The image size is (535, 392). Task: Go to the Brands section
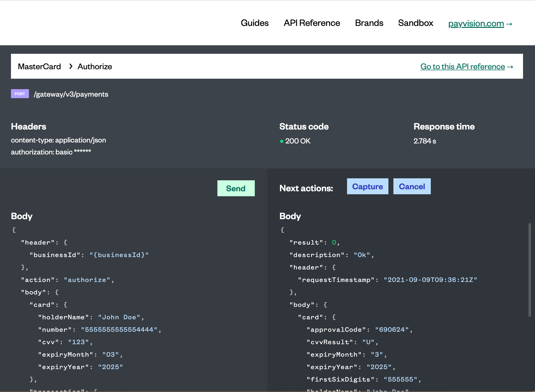pos(369,23)
